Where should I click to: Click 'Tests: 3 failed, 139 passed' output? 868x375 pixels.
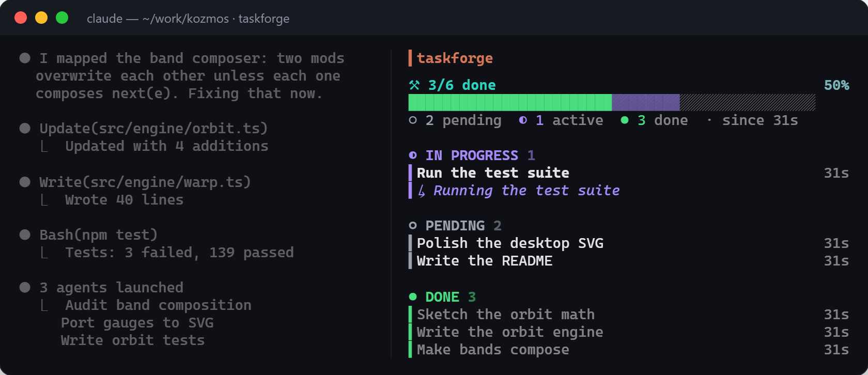click(x=179, y=253)
